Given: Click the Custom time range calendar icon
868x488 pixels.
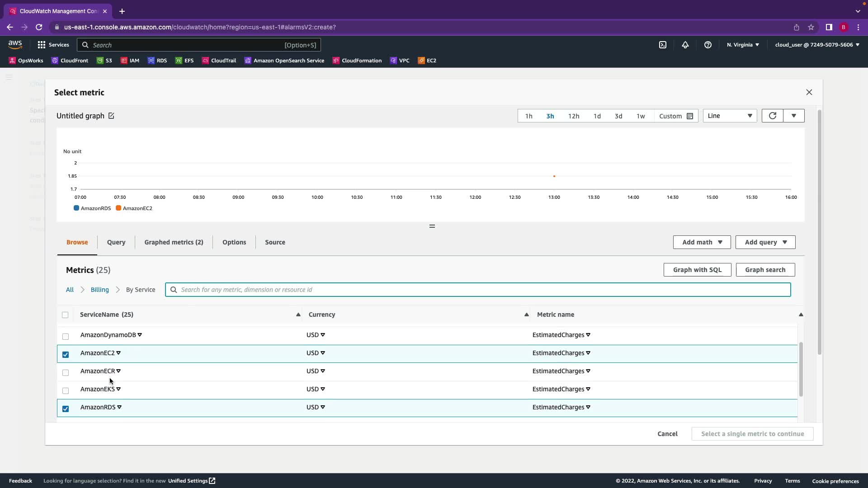Looking at the screenshot, I should (689, 116).
